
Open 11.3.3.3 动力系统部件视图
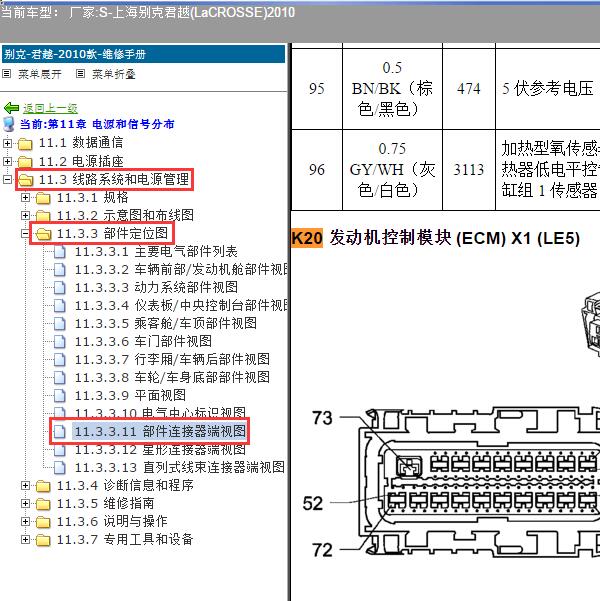tap(156, 287)
